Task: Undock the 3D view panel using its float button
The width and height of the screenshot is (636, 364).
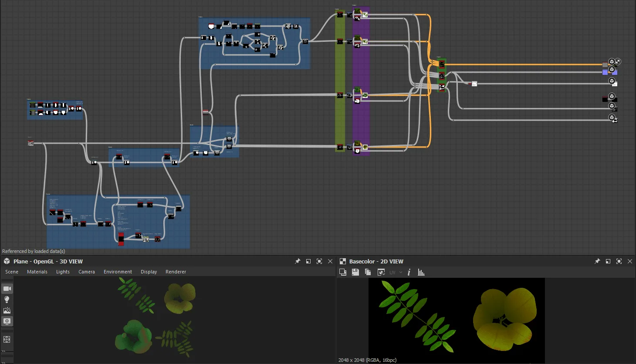Action: click(308, 261)
